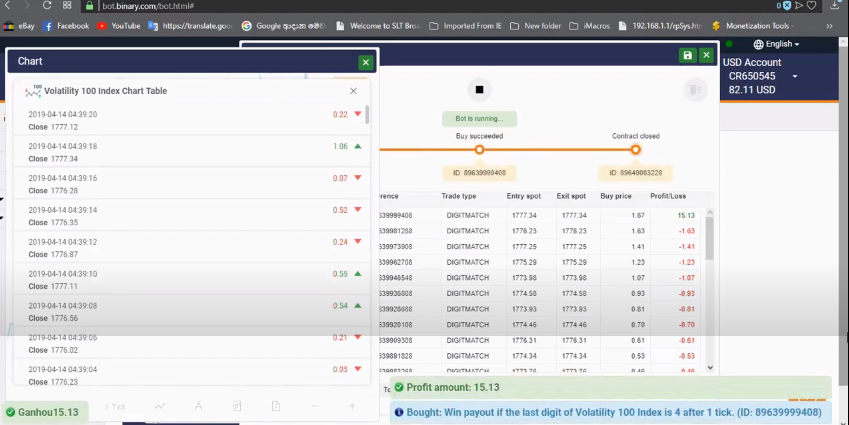Image resolution: width=849 pixels, height=425 pixels.
Task: Click the browser reload button
Action: (47, 5)
